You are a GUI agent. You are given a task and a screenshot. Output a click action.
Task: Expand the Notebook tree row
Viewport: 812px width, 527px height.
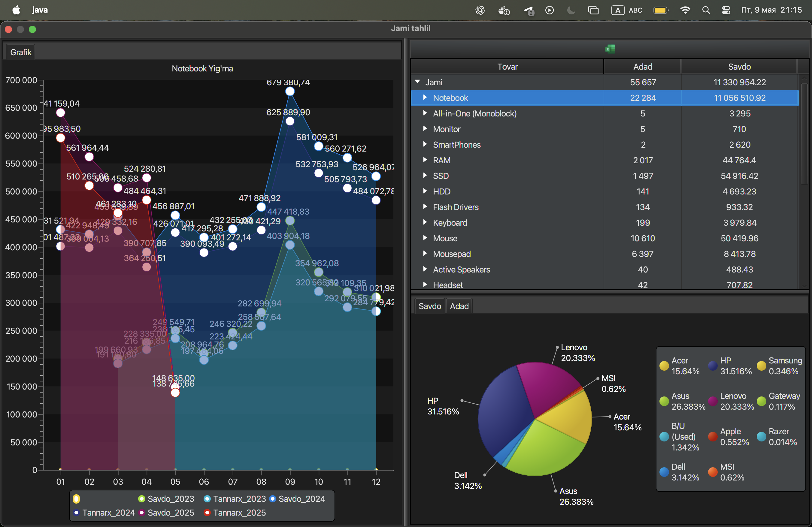click(x=425, y=98)
